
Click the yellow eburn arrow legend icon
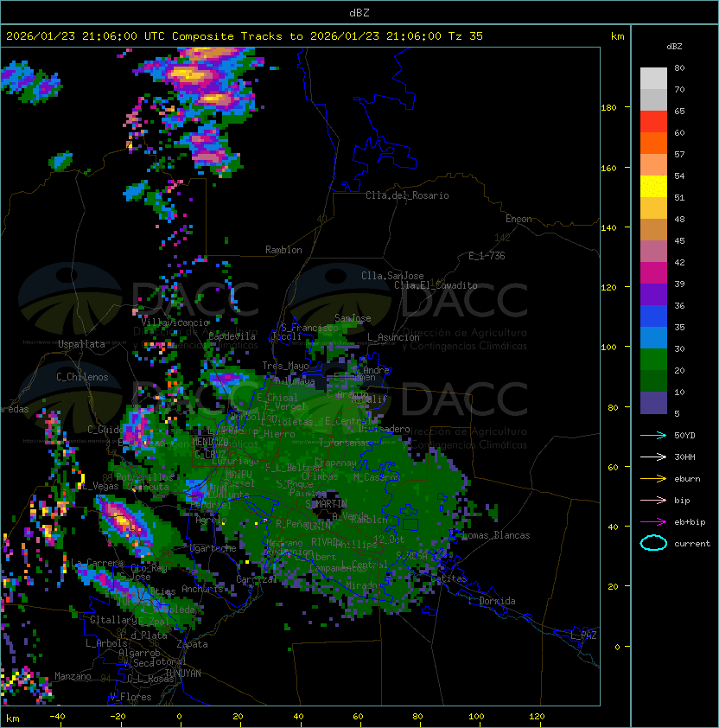tap(653, 479)
